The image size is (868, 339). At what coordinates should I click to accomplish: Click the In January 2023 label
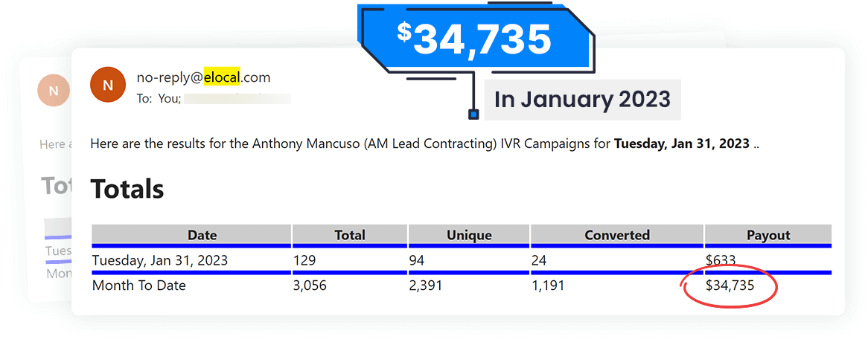(x=582, y=99)
